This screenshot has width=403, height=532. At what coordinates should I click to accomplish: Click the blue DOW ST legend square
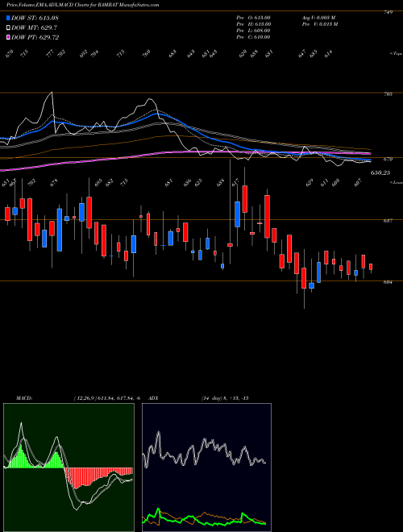pyautogui.click(x=9, y=18)
